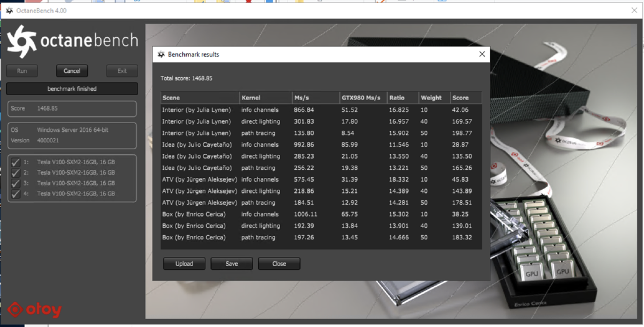Click the Save button
Viewport: 644px width, 327px height.
pyautogui.click(x=231, y=263)
